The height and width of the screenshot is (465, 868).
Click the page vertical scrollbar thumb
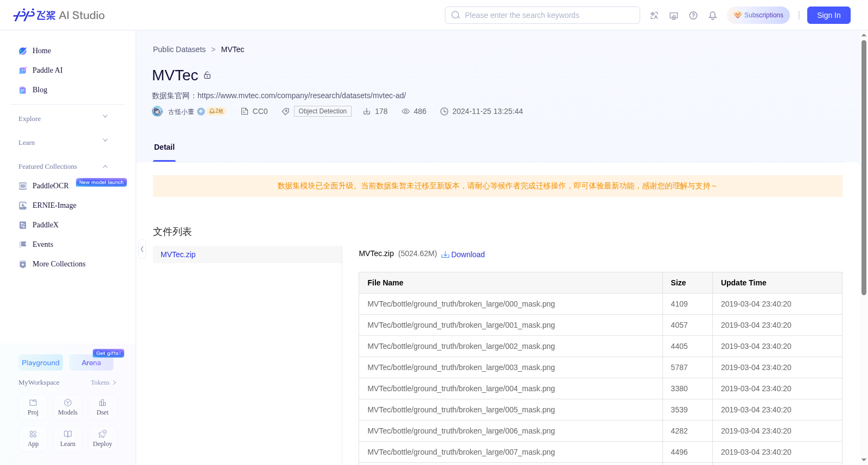(x=864, y=168)
